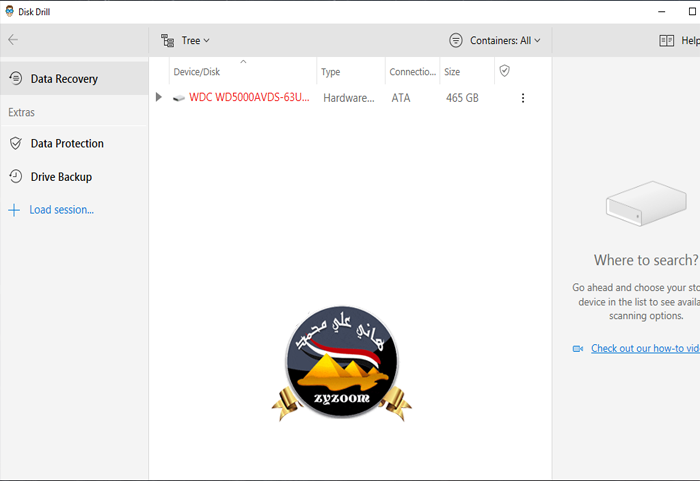Sort by Connection column header
The height and width of the screenshot is (481, 700).
pyautogui.click(x=412, y=71)
